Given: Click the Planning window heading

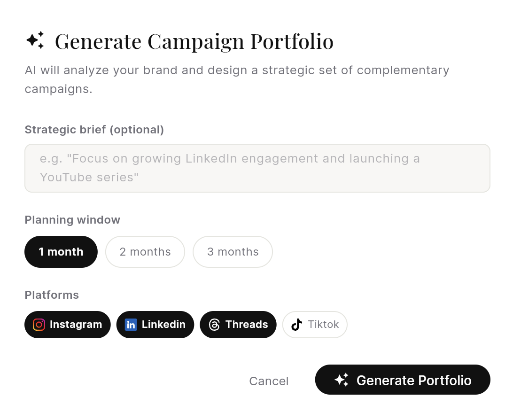Looking at the screenshot, I should coord(72,219).
